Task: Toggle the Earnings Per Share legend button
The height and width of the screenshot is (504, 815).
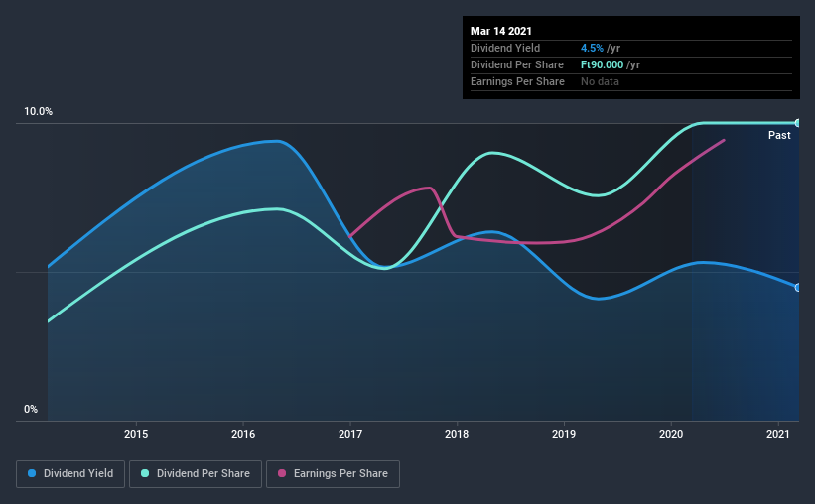Action: point(333,474)
